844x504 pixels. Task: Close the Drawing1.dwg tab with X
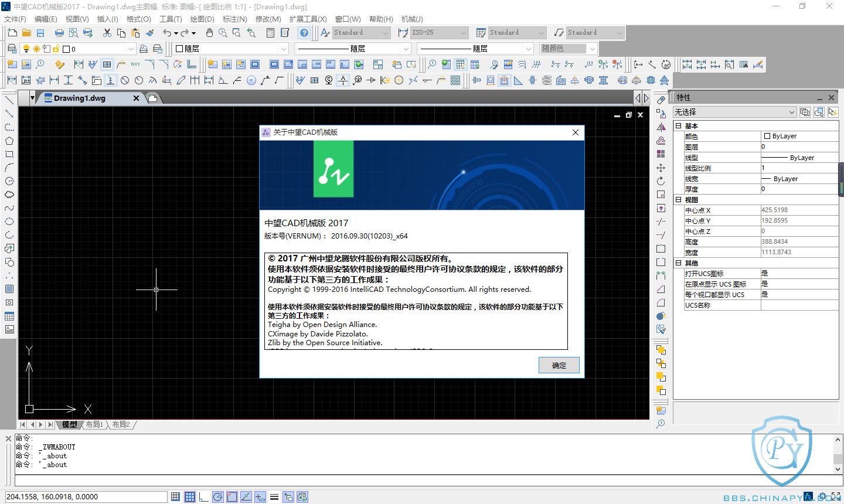(x=136, y=98)
